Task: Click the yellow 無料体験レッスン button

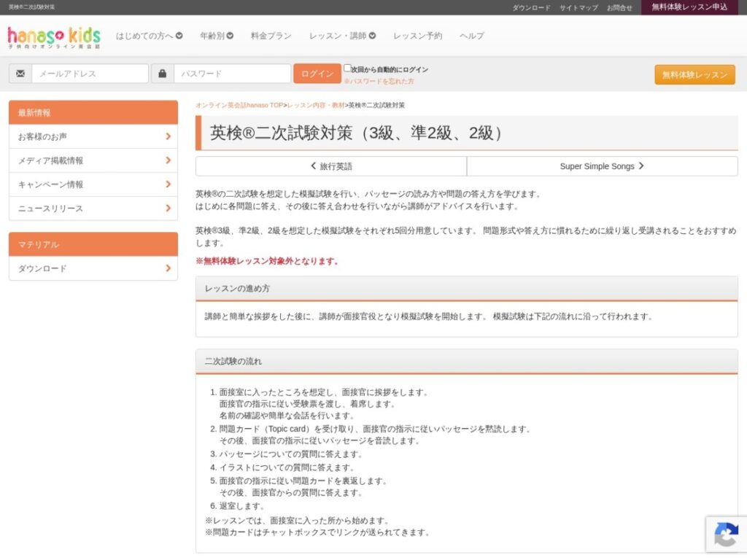Action: pyautogui.click(x=694, y=75)
